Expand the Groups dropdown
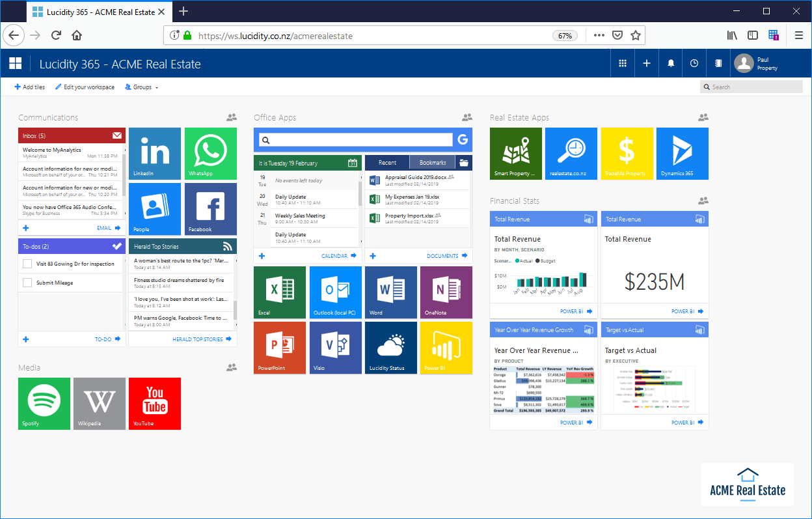The width and height of the screenshot is (812, 519). tap(141, 87)
